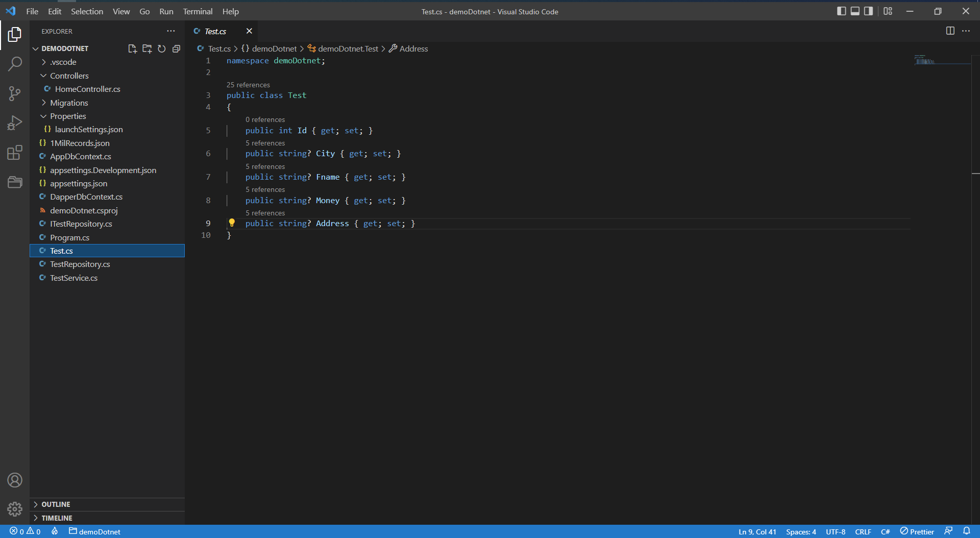
Task: Click the New File icon in explorer
Action: pos(132,48)
